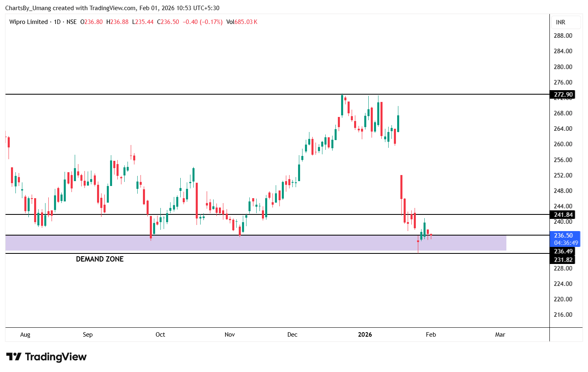Click the 268.00 price axis label
Screen dimensions: 588x372
[563, 113]
